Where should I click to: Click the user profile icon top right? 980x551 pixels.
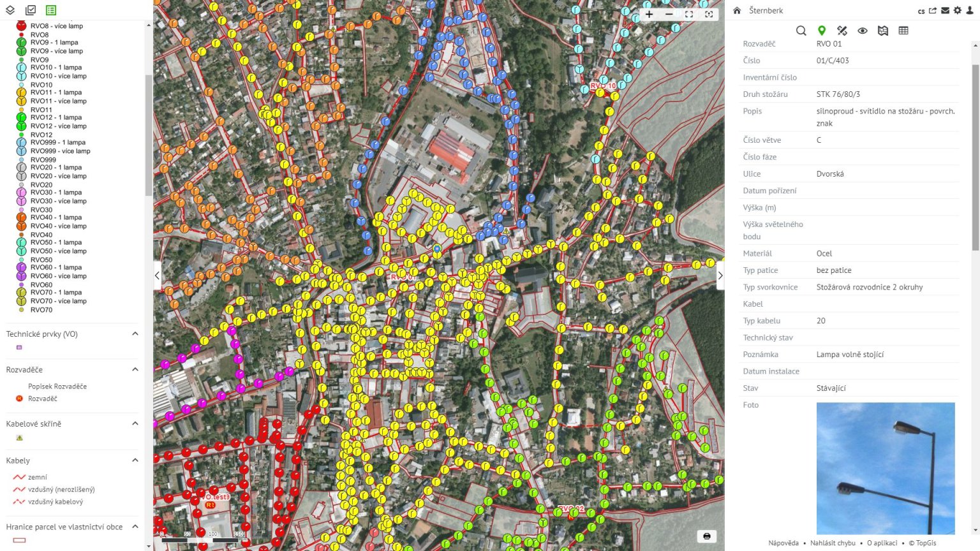pos(970,10)
